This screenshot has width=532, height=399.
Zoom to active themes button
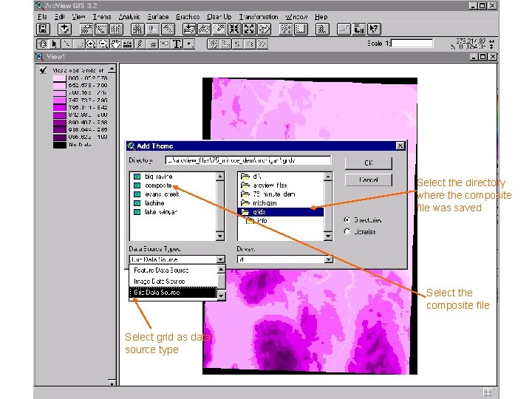point(204,29)
